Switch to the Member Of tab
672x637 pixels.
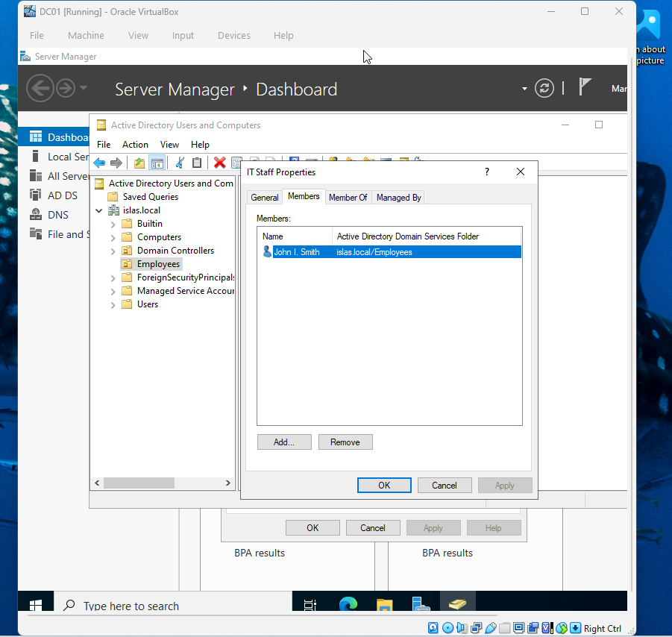[348, 198]
